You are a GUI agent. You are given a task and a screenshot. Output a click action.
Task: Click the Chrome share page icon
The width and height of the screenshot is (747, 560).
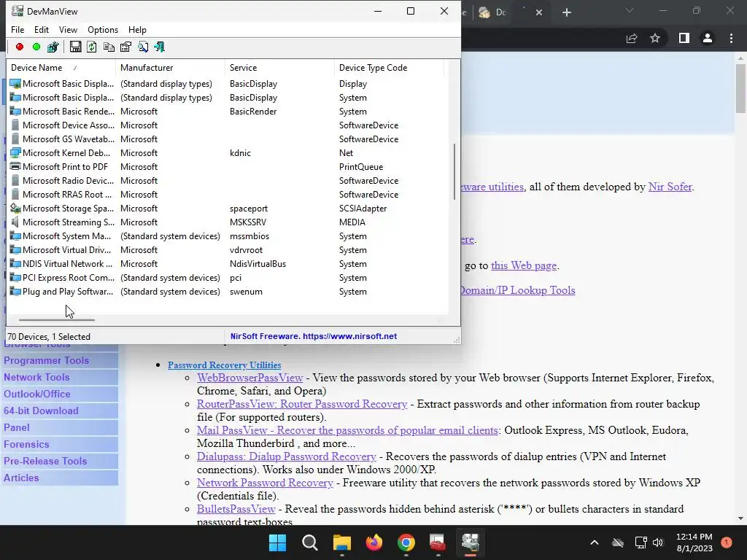(632, 38)
